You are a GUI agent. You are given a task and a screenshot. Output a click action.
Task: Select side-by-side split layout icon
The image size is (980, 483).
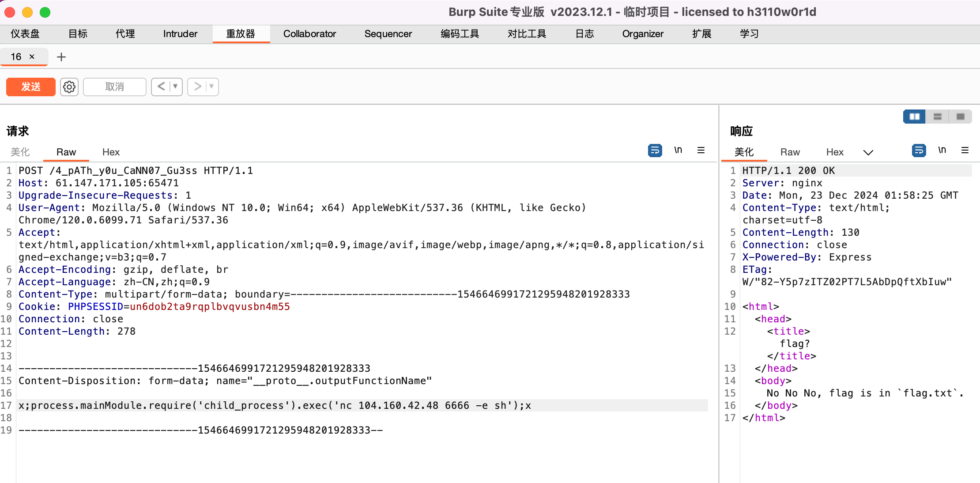(x=914, y=117)
